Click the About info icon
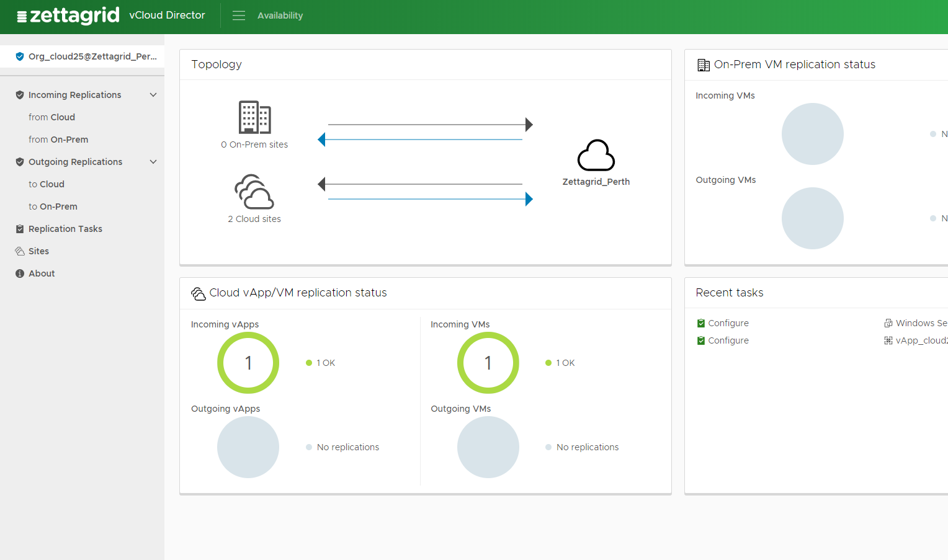 click(x=19, y=273)
